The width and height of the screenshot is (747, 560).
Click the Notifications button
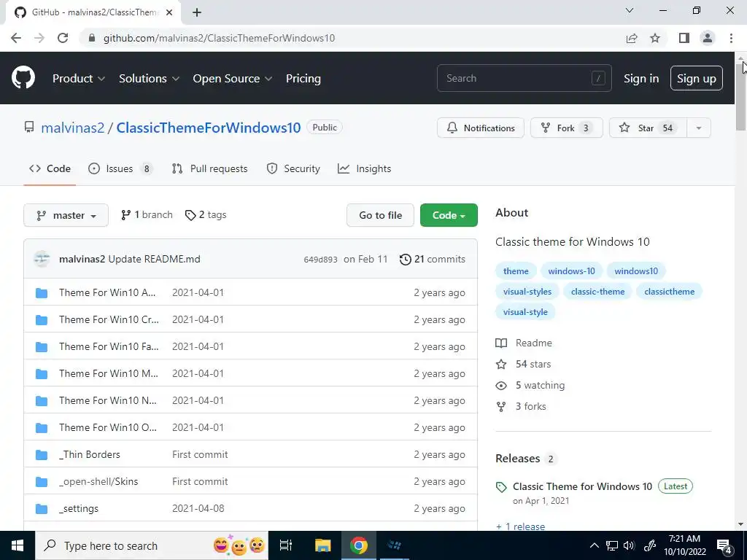click(x=481, y=128)
